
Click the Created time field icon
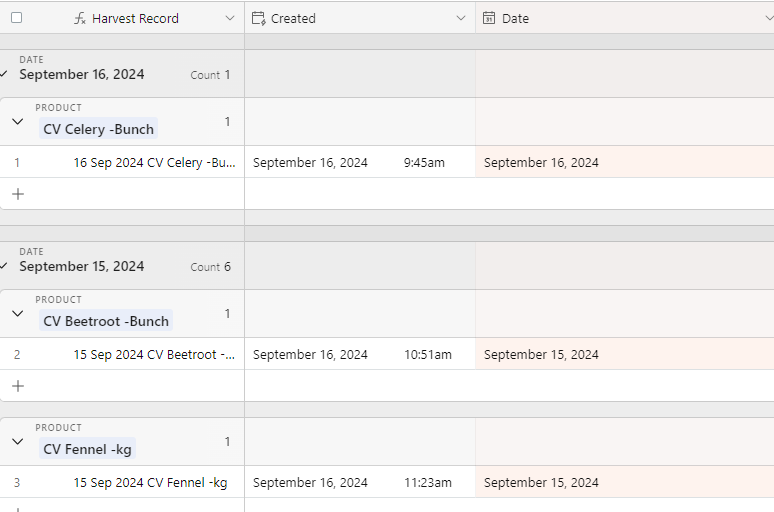click(x=259, y=18)
